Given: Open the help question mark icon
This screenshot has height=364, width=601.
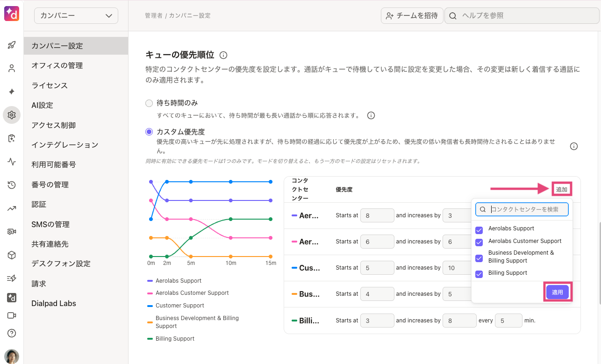Looking at the screenshot, I should 12,333.
